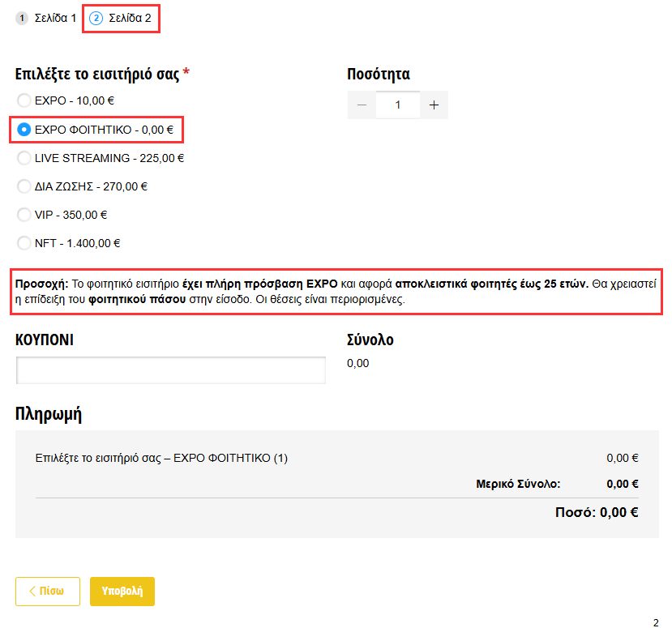Screen dimensions: 672x628
Task: Switch to the Σελίδα 2 step
Action: point(122,18)
